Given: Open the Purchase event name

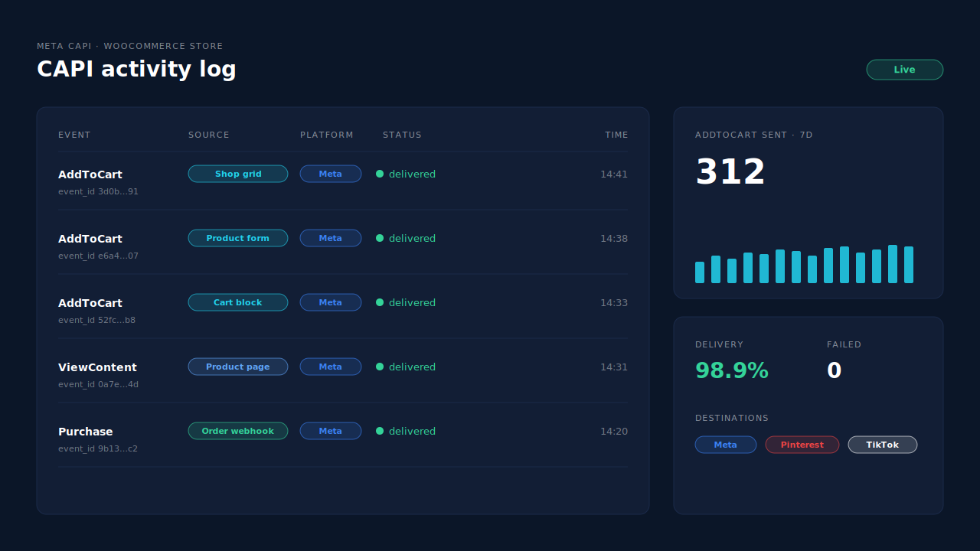Looking at the screenshot, I should (86, 432).
